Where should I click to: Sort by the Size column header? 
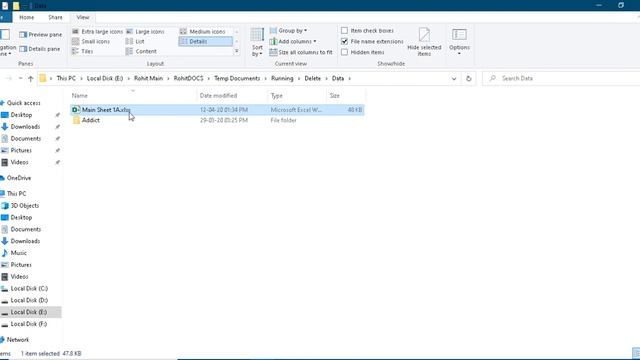346,96
